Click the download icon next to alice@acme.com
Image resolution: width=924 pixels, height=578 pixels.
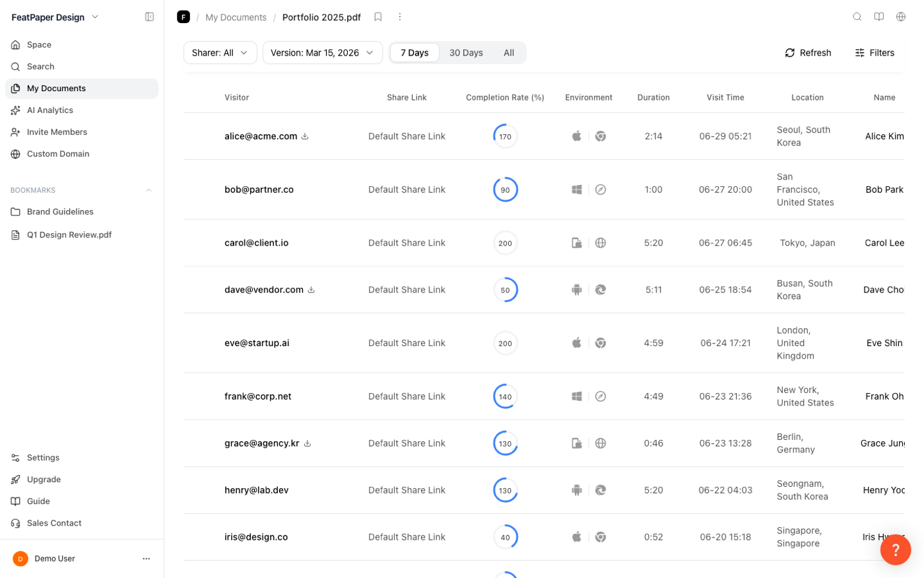(305, 136)
